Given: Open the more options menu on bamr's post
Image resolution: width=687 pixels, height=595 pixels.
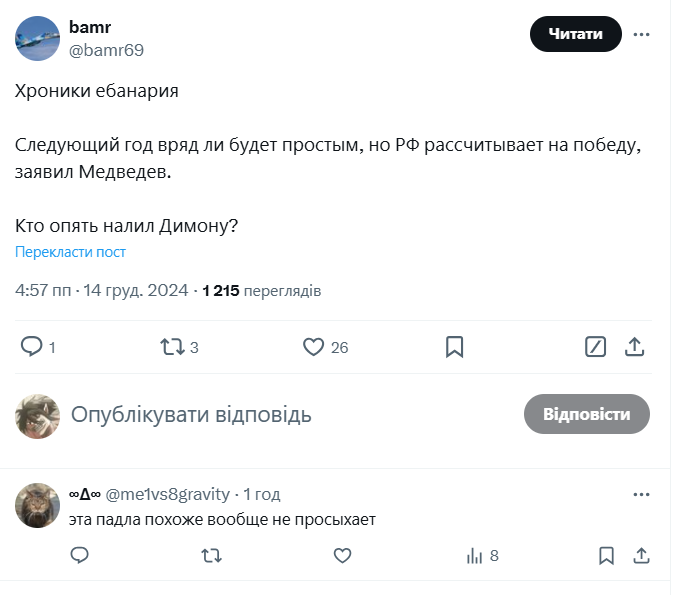Looking at the screenshot, I should (x=643, y=34).
